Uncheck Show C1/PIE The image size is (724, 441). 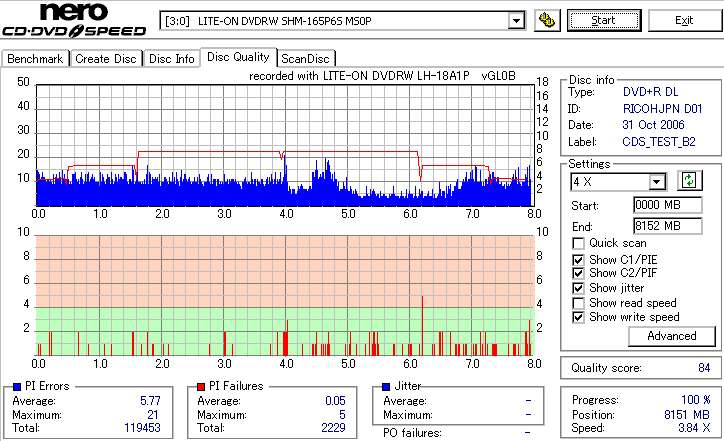click(578, 260)
